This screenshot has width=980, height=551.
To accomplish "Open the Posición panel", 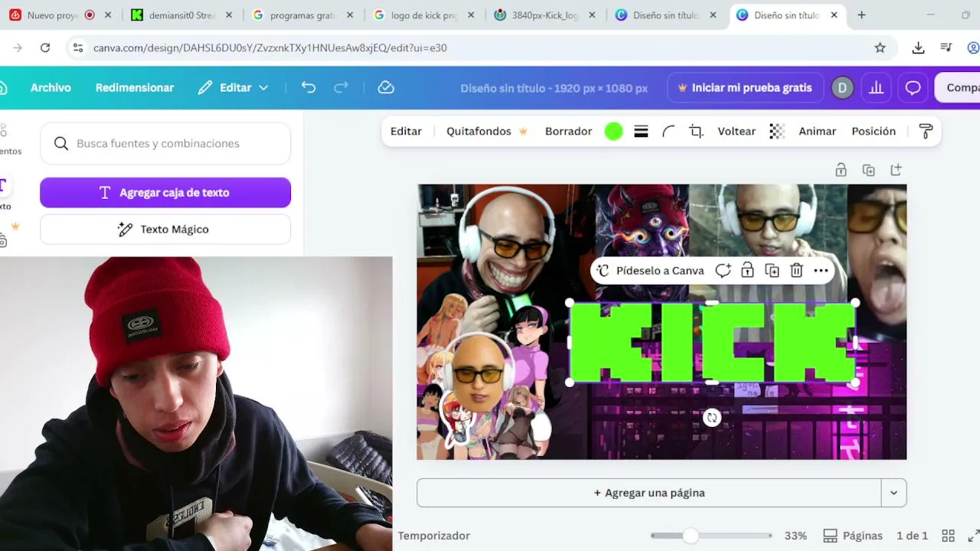I will click(874, 132).
